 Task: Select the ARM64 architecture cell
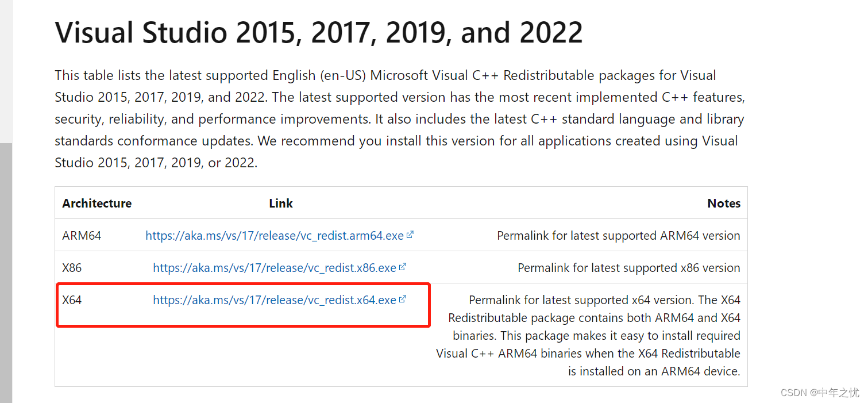(x=82, y=235)
